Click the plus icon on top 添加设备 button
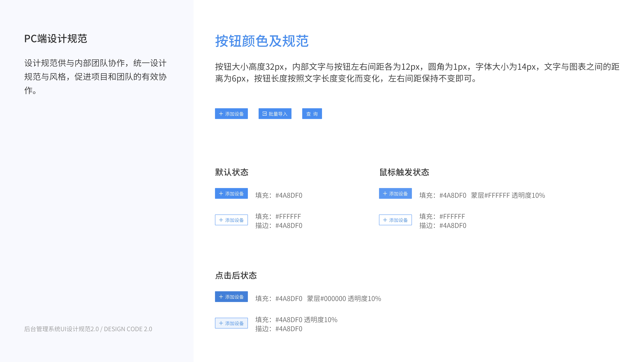Screen dimensions: 644x362 click(x=221, y=114)
